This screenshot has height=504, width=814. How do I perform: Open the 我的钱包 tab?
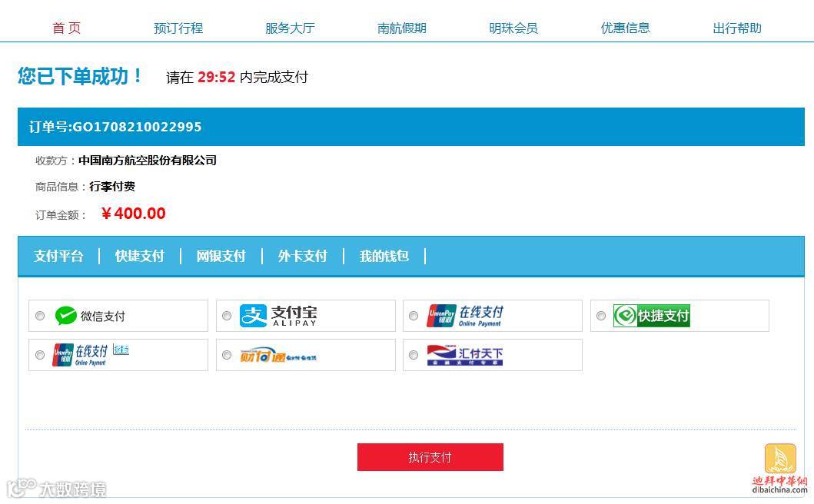point(384,256)
